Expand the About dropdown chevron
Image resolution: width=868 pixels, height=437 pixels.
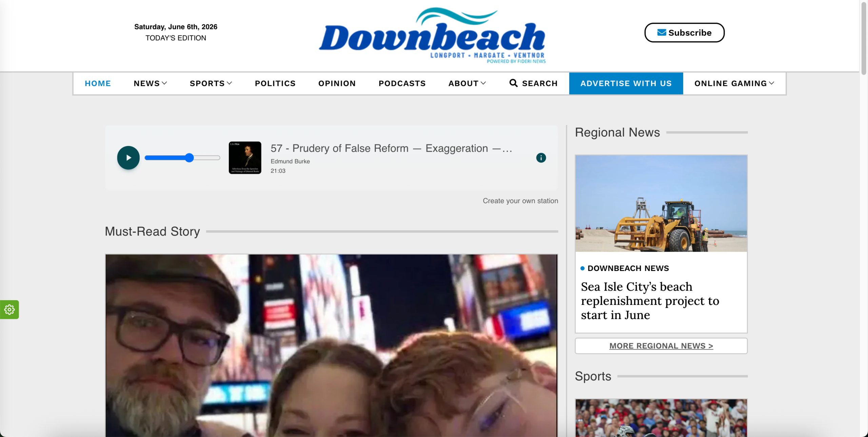point(483,83)
